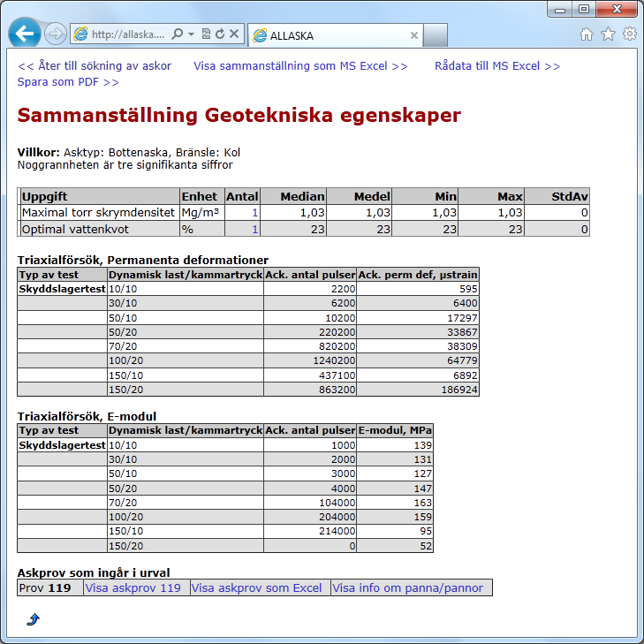Image resolution: width=644 pixels, height=644 pixels.
Task: Open browser Tools gear menu
Action: (x=630, y=34)
